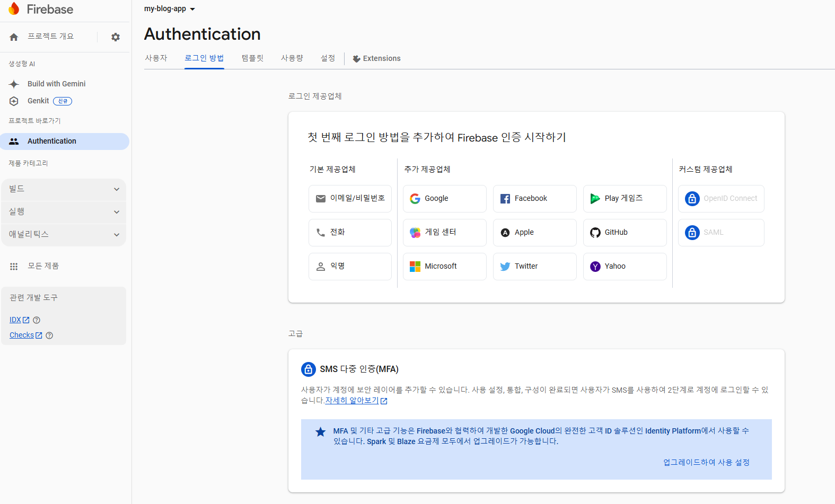Switch to the 사용자 tab
This screenshot has width=835, height=504.
click(156, 58)
